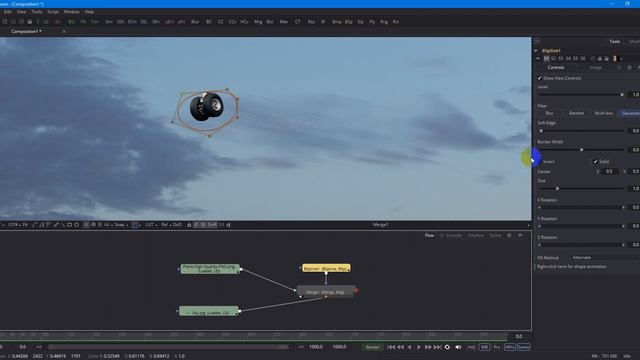This screenshot has height=360, width=640.
Task: Select the Gaussian filter option
Action: (x=630, y=113)
